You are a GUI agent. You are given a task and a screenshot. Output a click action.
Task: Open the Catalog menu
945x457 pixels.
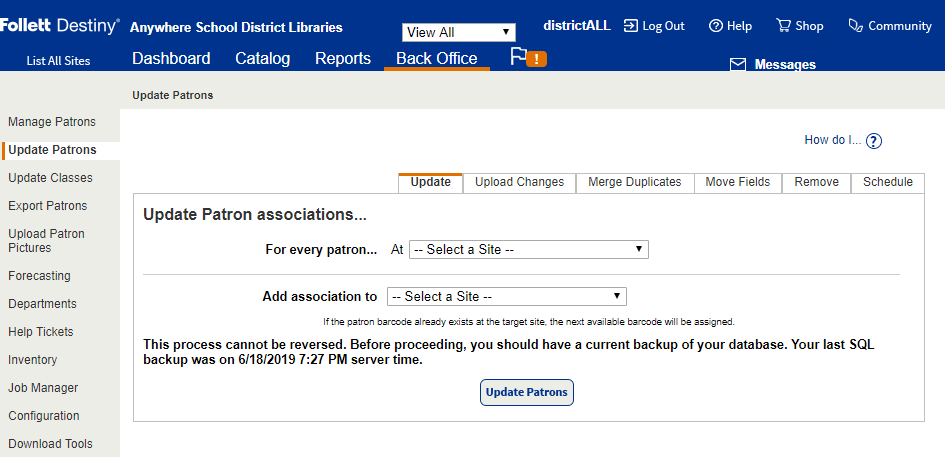click(x=263, y=59)
